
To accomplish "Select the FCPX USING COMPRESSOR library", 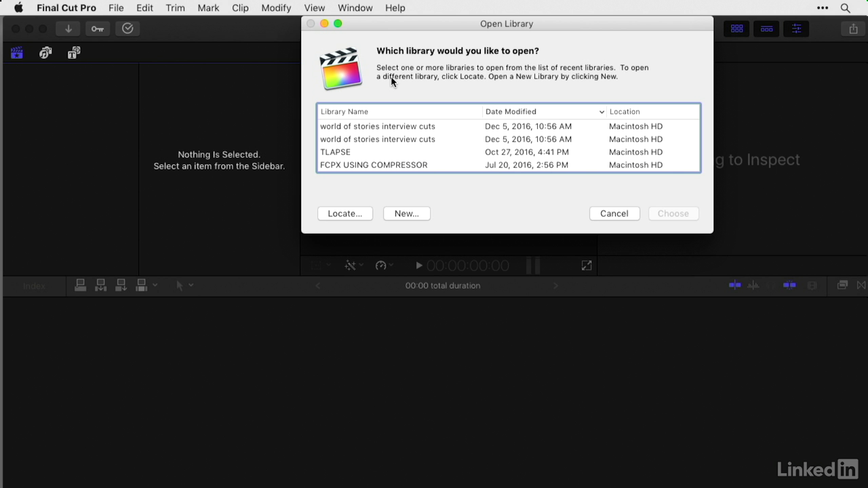I will (509, 165).
